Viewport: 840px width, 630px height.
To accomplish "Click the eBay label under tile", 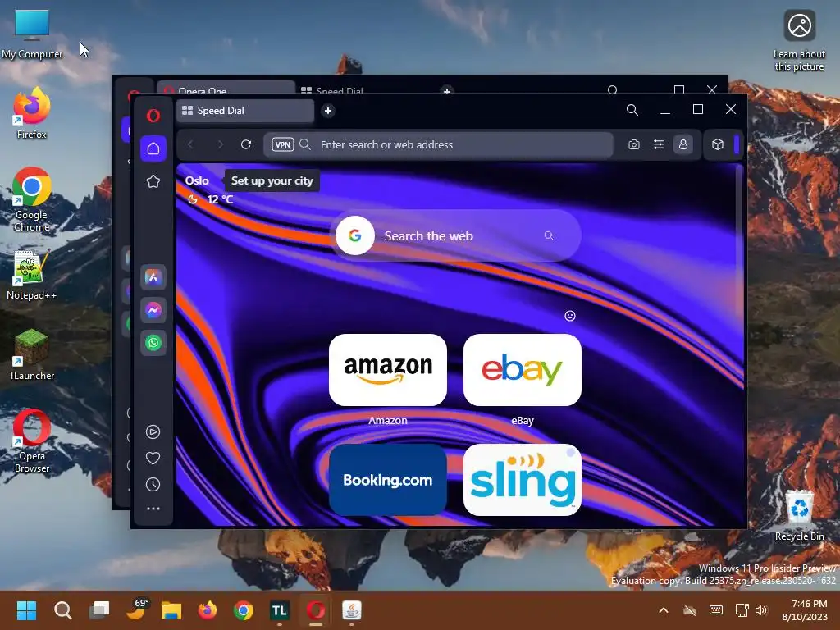I will [x=523, y=421].
